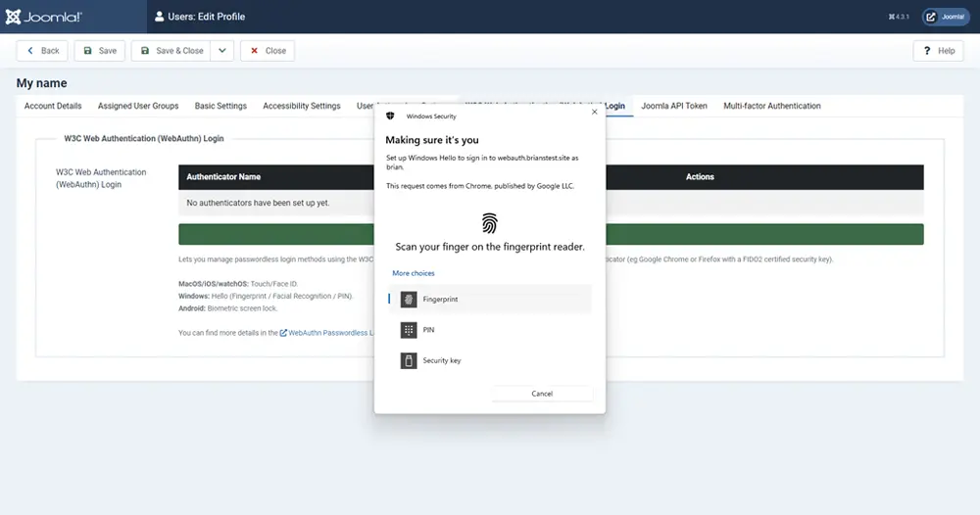This screenshot has width=980, height=515.
Task: Open the Multi-factor Authentication tab
Action: point(772,106)
